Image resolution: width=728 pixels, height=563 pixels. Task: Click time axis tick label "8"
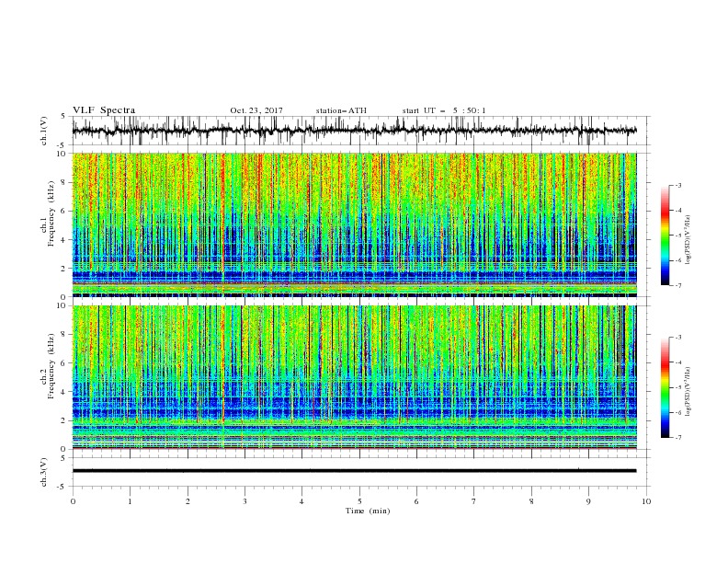point(531,501)
